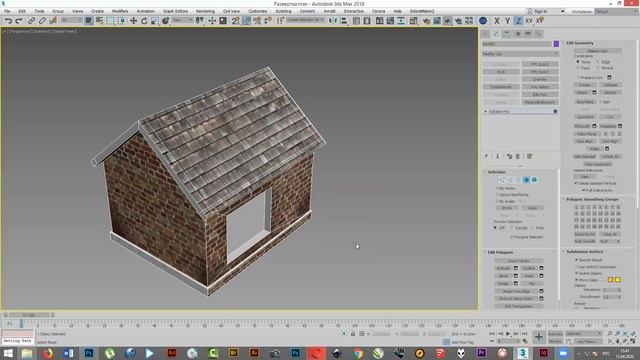640x360 pixels.
Task: Open the Modifiers menu
Action: point(120,11)
